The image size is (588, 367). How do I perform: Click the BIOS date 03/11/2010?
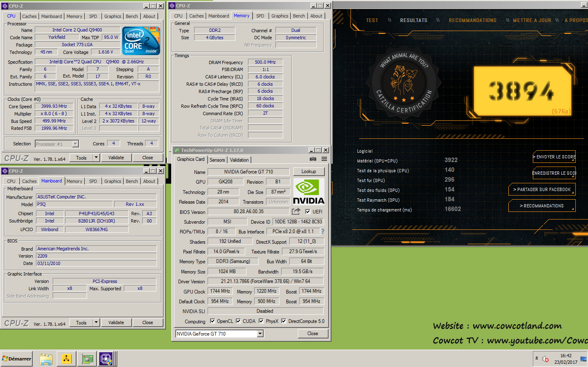click(x=96, y=263)
